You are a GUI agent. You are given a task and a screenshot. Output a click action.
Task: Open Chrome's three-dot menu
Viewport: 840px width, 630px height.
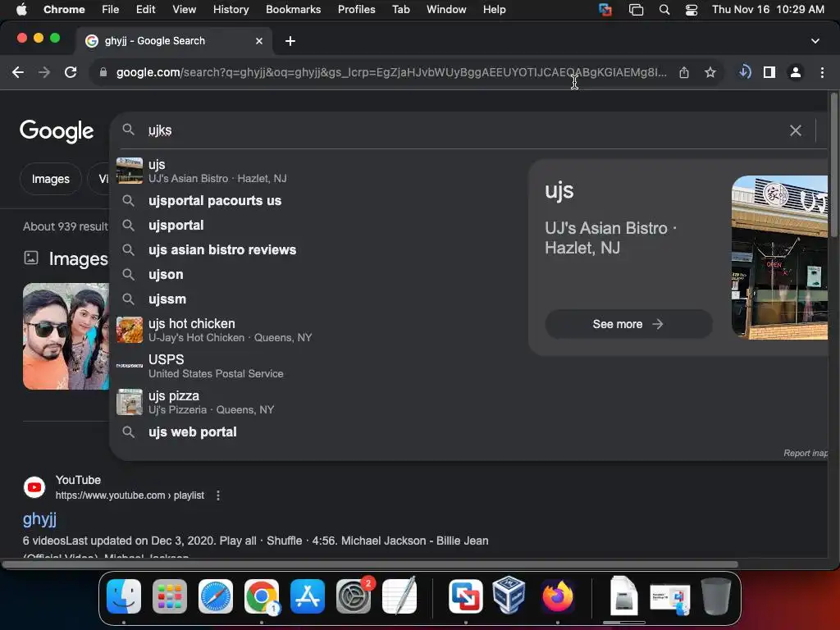(822, 72)
